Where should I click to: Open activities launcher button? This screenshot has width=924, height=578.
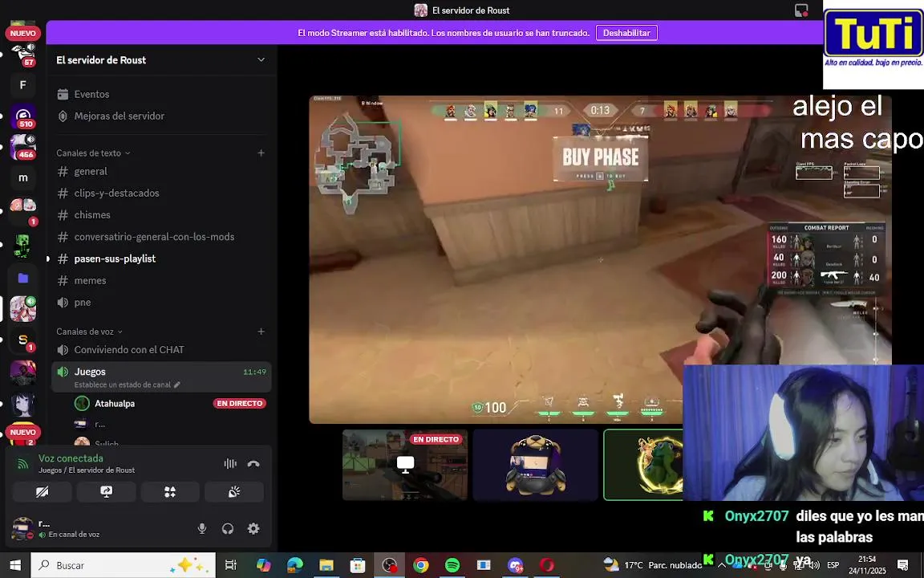pyautogui.click(x=170, y=492)
